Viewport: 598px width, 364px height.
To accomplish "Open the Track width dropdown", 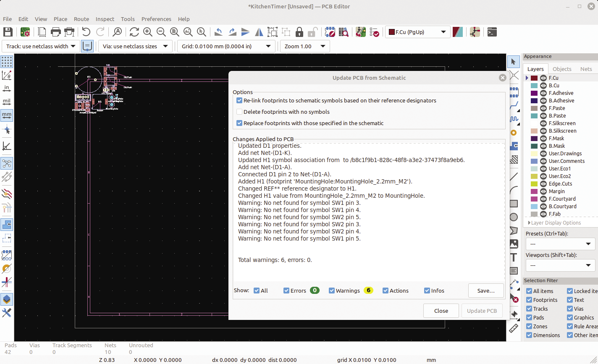I will point(41,46).
